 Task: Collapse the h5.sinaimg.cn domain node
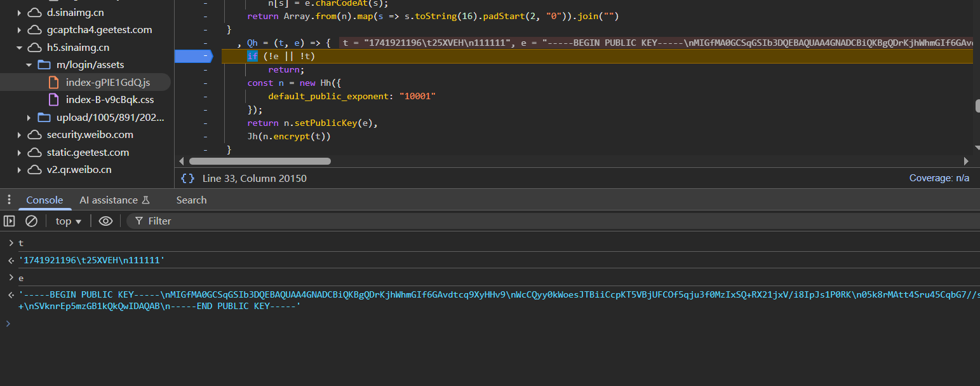click(20, 48)
